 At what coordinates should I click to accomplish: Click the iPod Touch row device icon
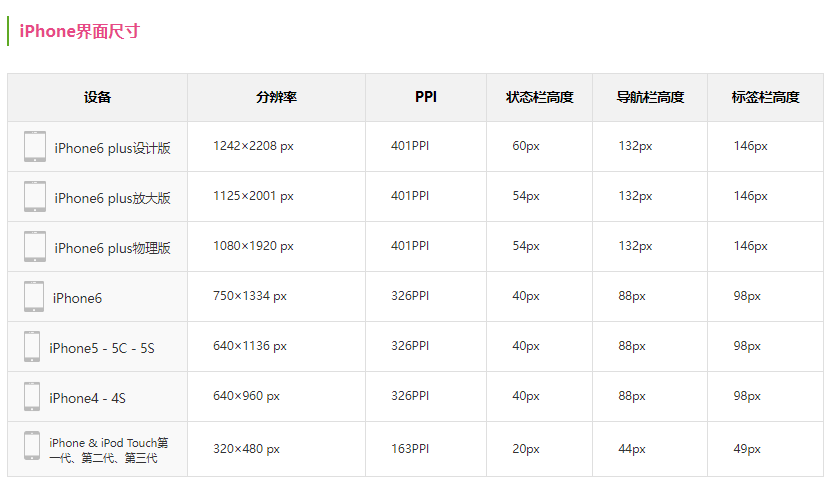[32, 446]
